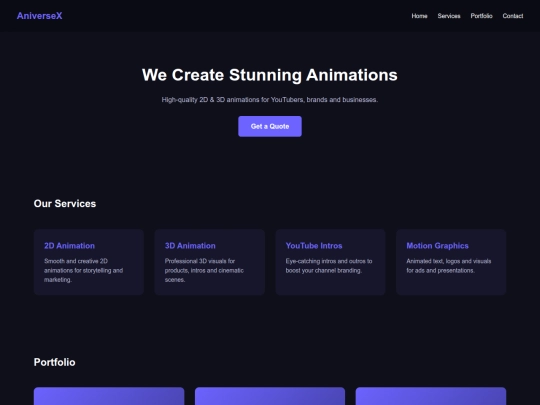
Task: Open the Portfolio nav link
Action: (481, 16)
